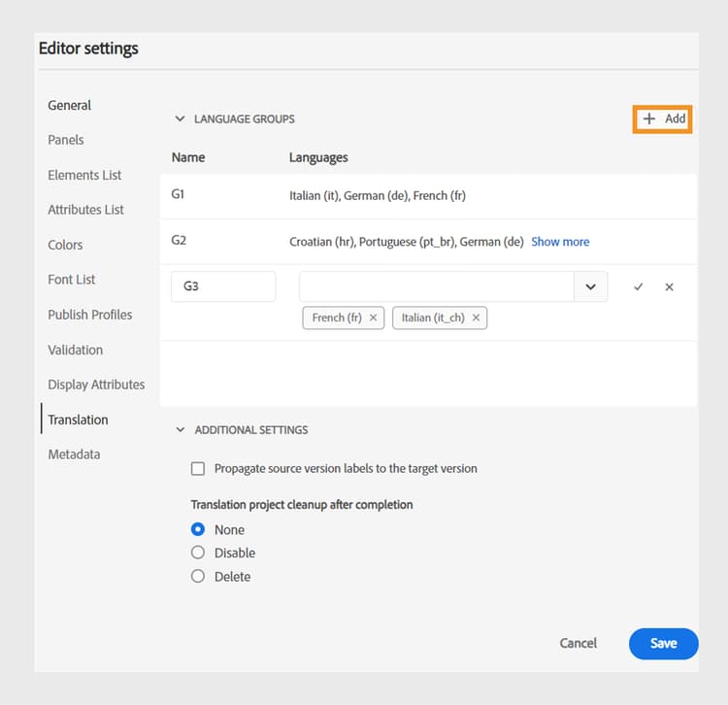Select the Delete cleanup option
The image size is (728, 705).
point(198,576)
